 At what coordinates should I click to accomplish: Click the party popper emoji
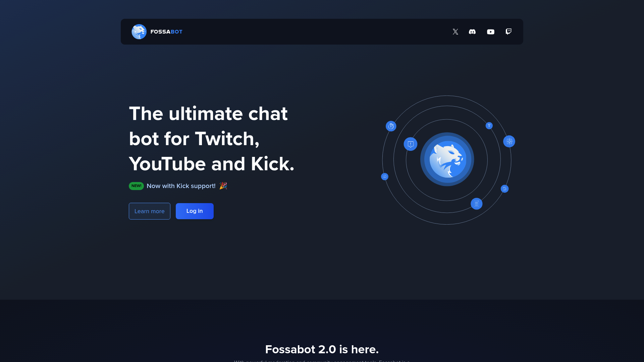pyautogui.click(x=223, y=186)
